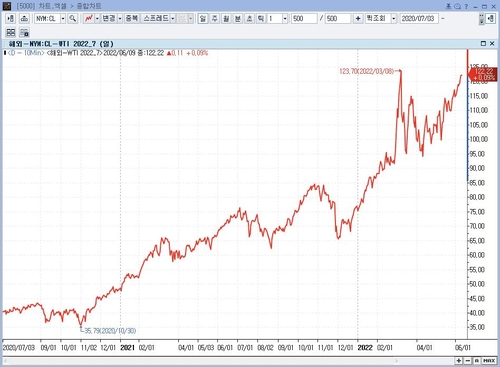Click the bold 2021 date axis label

pos(127,348)
